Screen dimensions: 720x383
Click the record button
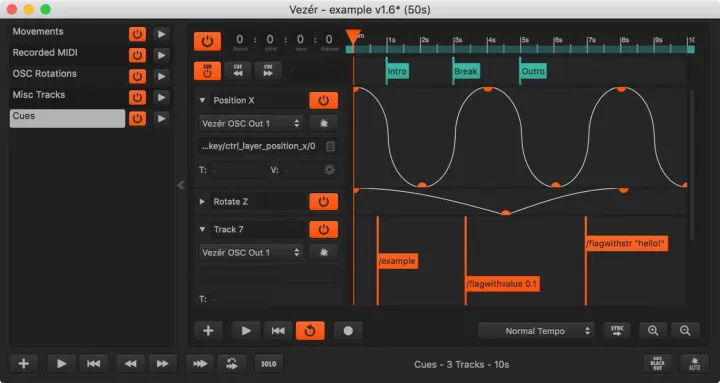tap(348, 331)
